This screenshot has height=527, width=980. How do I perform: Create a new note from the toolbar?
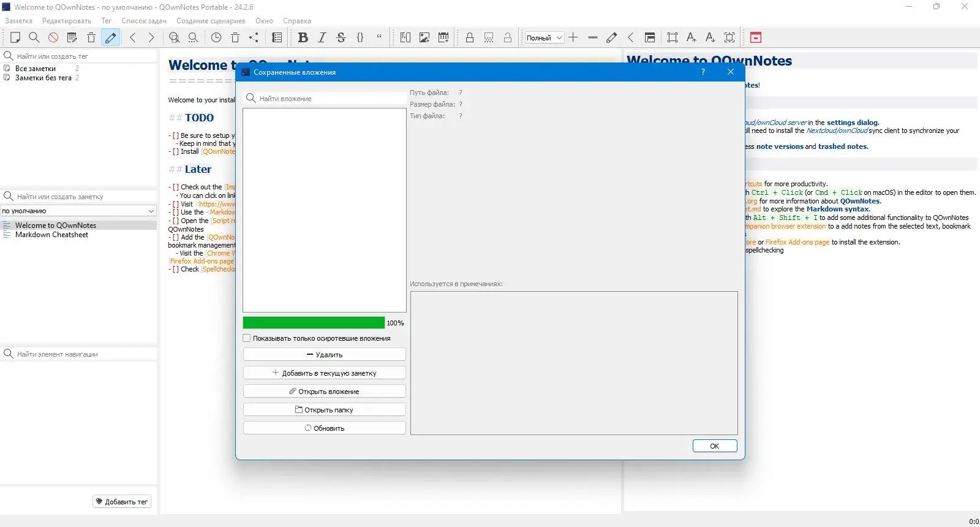tap(15, 37)
